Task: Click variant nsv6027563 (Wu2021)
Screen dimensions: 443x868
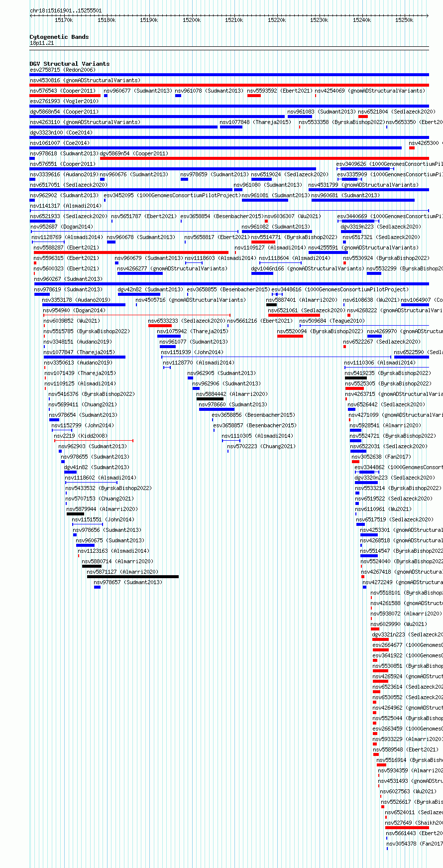Action: pyautogui.click(x=408, y=791)
